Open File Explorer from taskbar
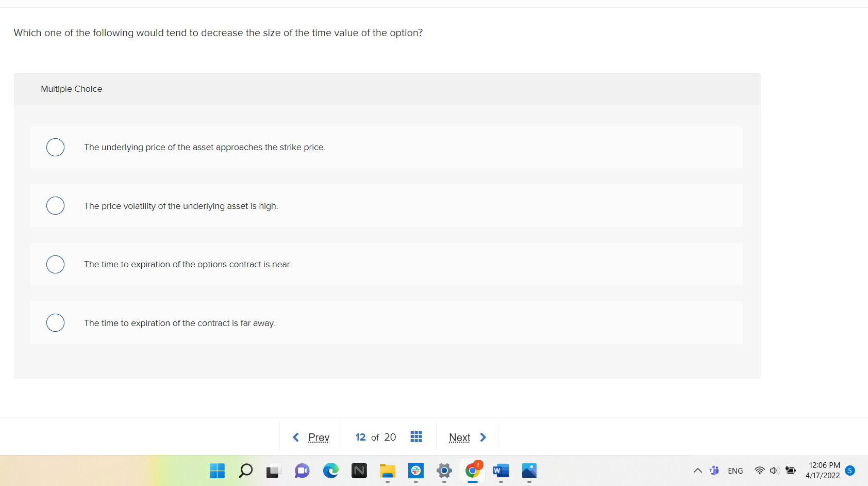 (x=388, y=471)
